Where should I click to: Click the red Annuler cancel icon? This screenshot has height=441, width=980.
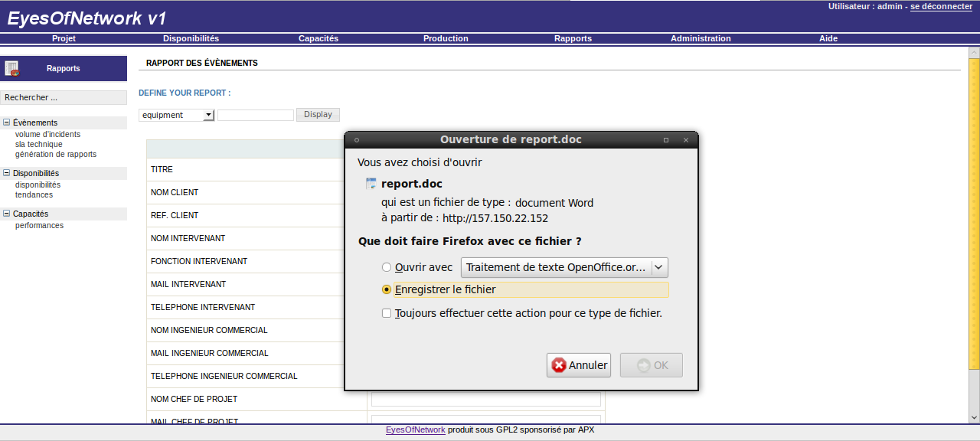click(x=560, y=365)
